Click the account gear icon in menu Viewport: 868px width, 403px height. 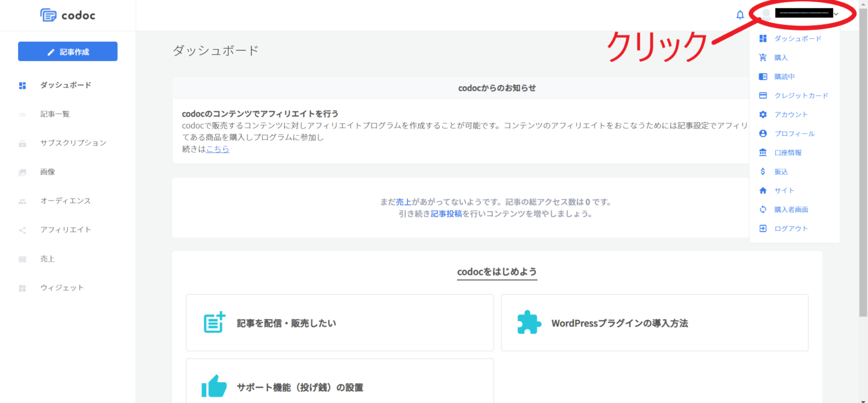click(x=763, y=115)
